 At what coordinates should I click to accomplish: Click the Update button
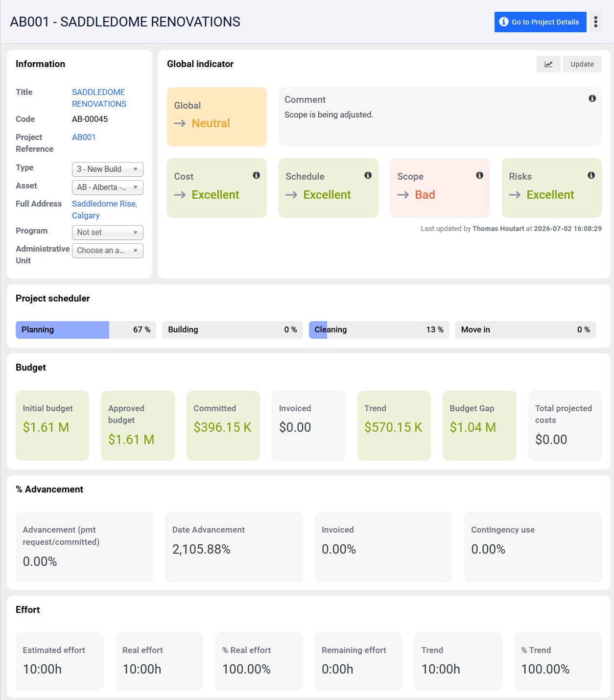click(x=582, y=64)
